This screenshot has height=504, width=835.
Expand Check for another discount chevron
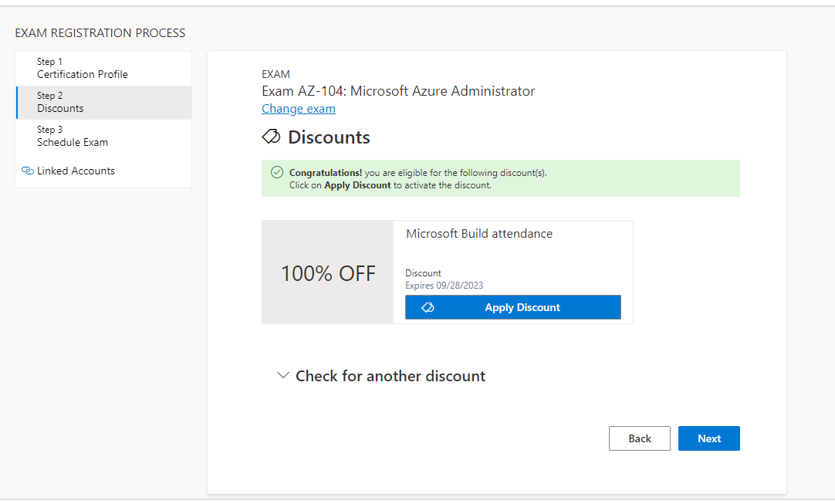pos(282,376)
